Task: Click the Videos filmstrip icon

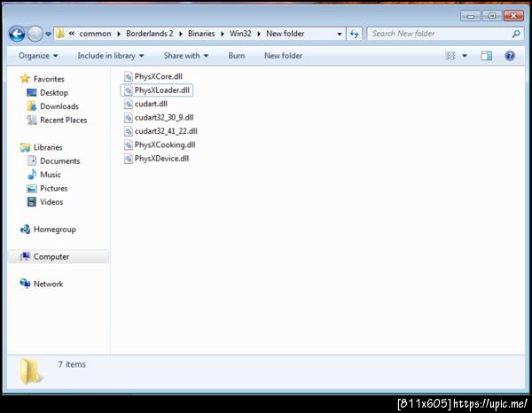Action: click(x=32, y=202)
